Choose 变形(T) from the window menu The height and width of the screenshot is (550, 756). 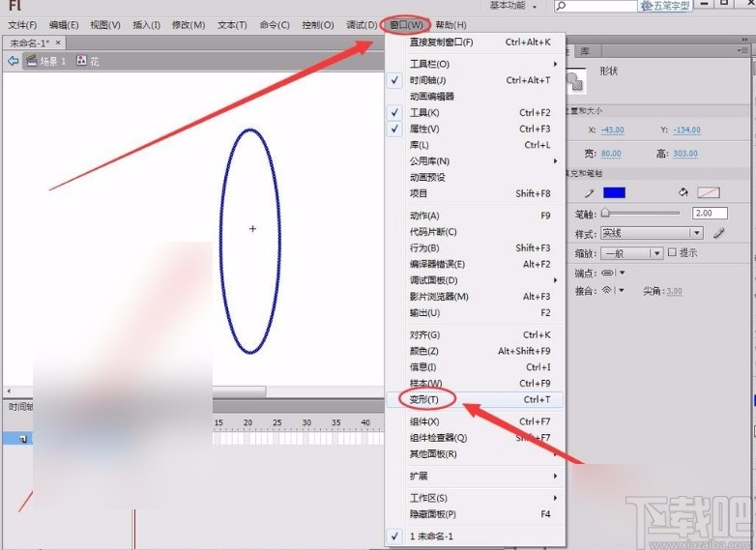click(475, 399)
